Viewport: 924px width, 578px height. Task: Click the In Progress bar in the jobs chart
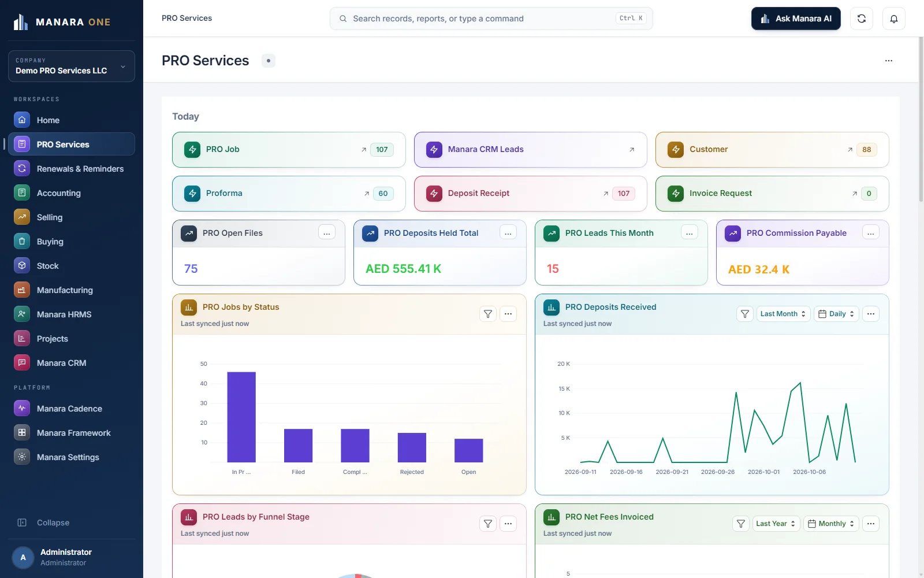coord(241,417)
